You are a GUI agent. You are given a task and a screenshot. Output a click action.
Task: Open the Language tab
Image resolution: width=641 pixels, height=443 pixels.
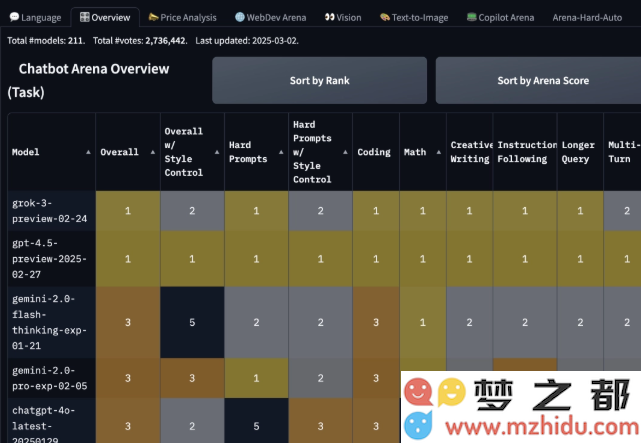(36, 18)
